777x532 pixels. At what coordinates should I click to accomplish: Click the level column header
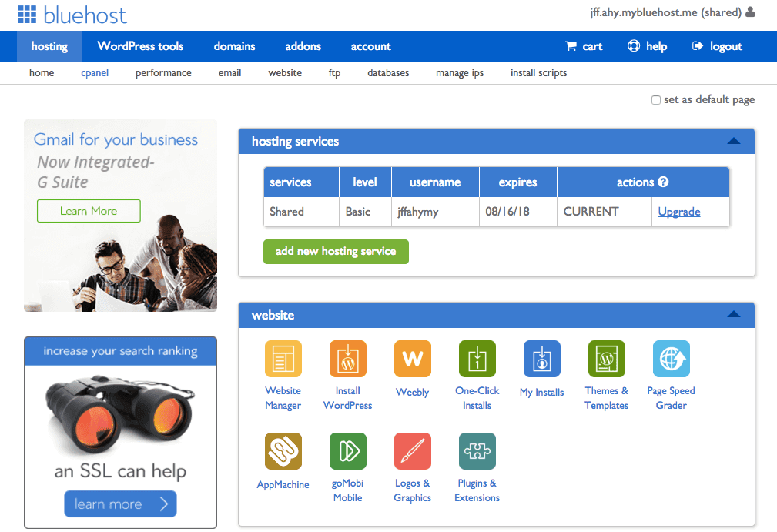[365, 182]
